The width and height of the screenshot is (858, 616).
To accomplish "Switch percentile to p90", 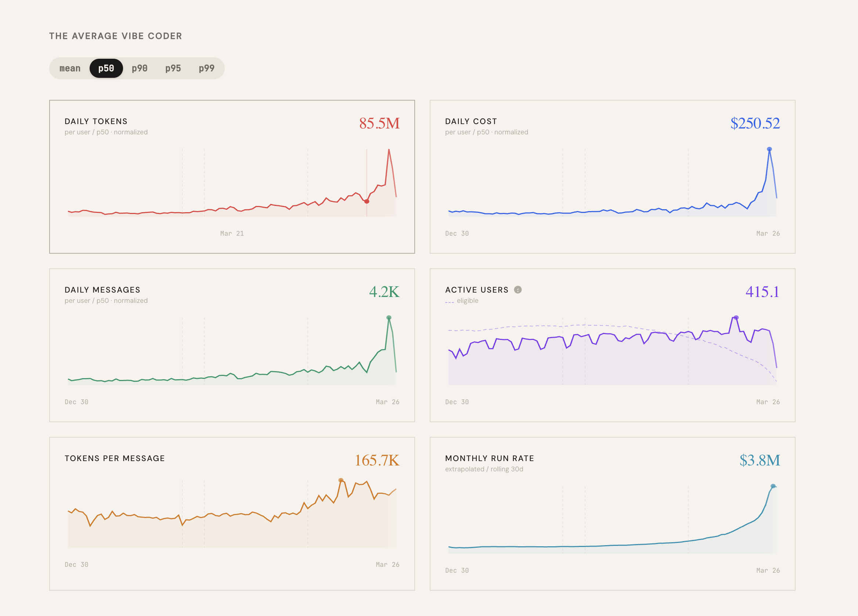I will 140,68.
